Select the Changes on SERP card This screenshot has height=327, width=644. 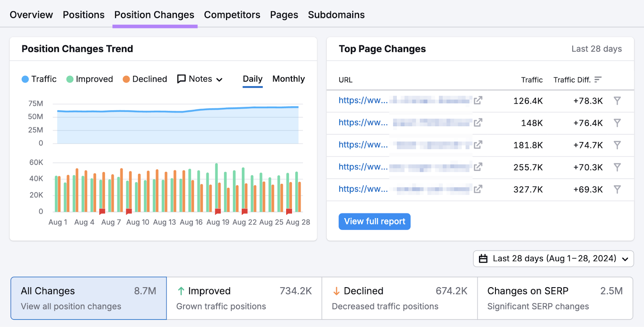pyautogui.click(x=555, y=298)
